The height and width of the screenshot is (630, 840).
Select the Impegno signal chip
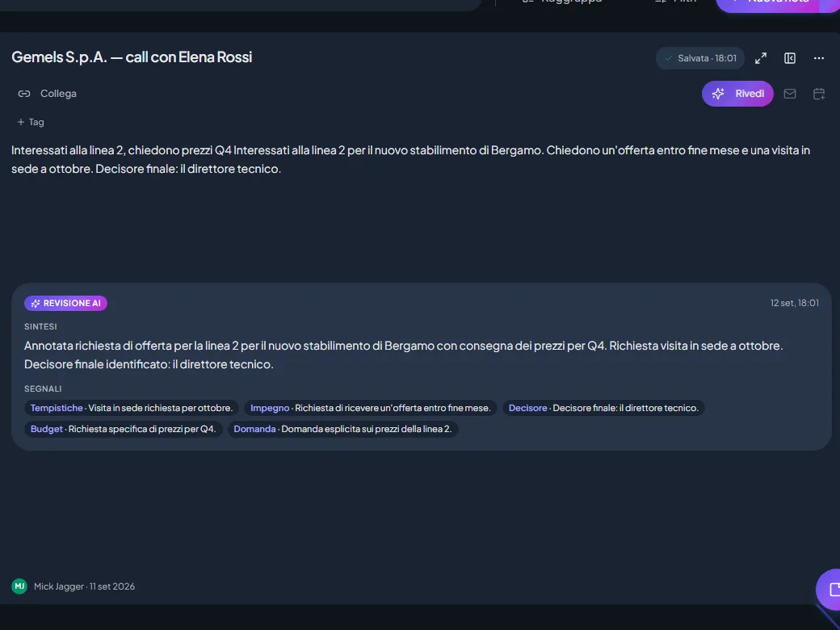click(x=371, y=408)
